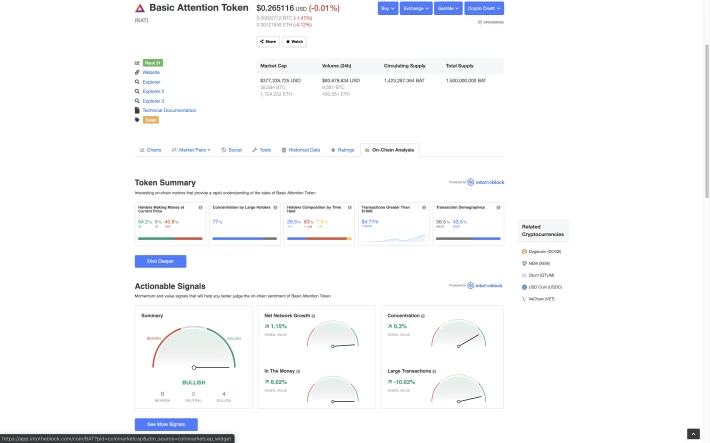
Task: Click info icon on Holders Making Money card
Action: click(x=201, y=207)
